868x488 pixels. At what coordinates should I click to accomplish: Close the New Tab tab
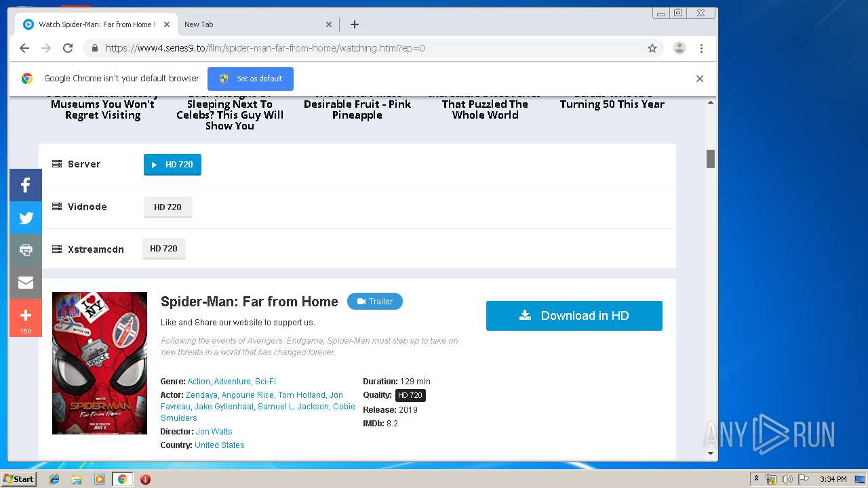329,24
